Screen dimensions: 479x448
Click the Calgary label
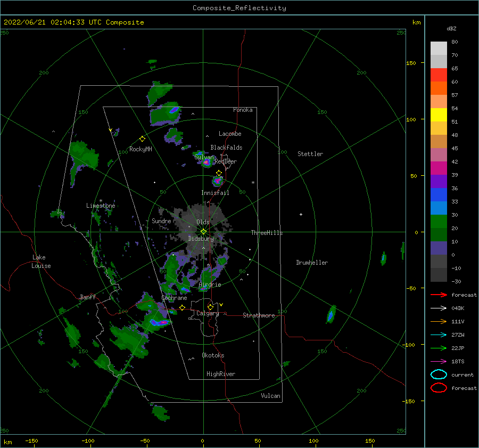(208, 313)
